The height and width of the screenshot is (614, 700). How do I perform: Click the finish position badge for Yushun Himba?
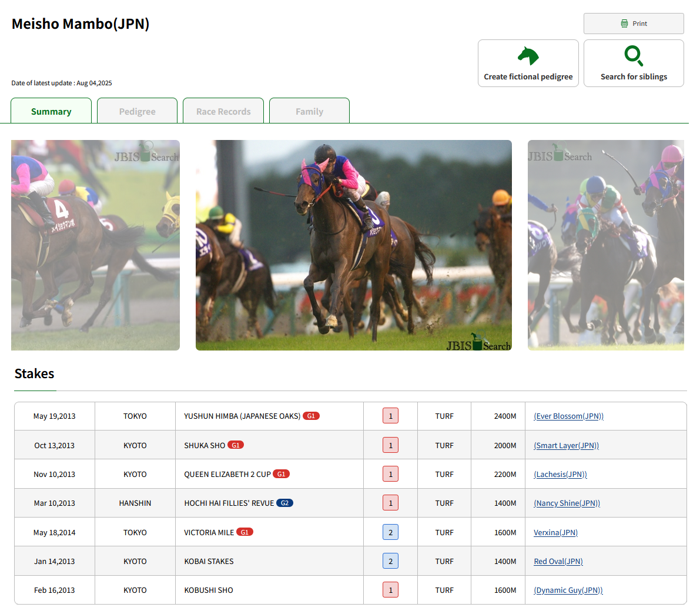(391, 416)
